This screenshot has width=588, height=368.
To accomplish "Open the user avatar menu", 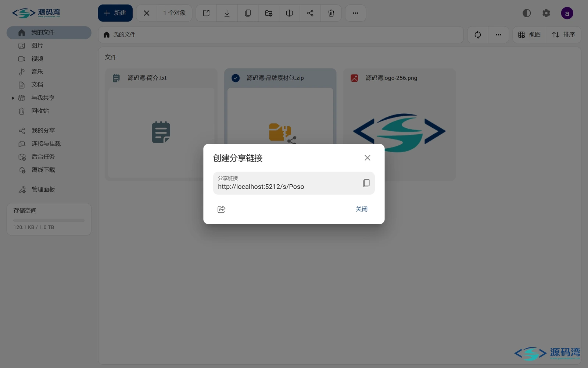I will pyautogui.click(x=567, y=13).
